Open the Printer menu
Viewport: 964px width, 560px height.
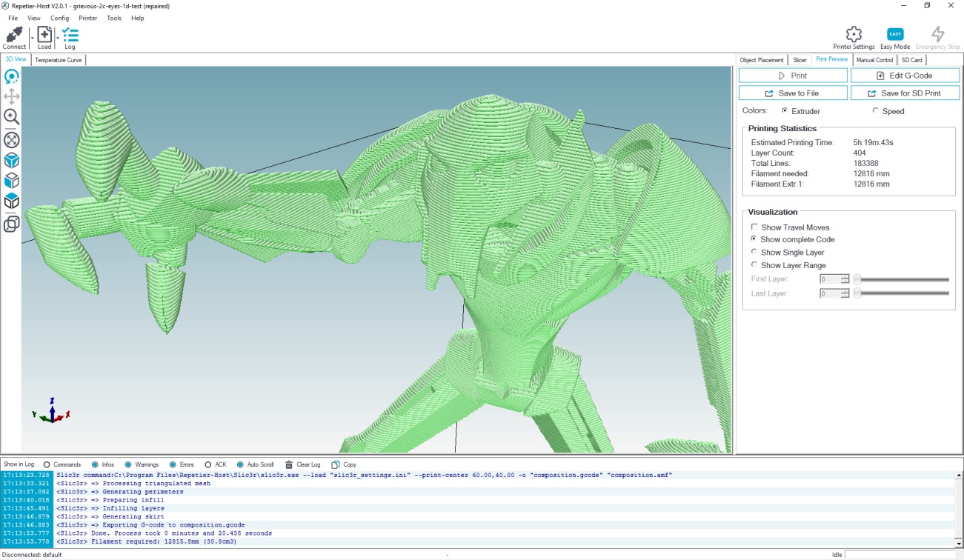(x=87, y=18)
